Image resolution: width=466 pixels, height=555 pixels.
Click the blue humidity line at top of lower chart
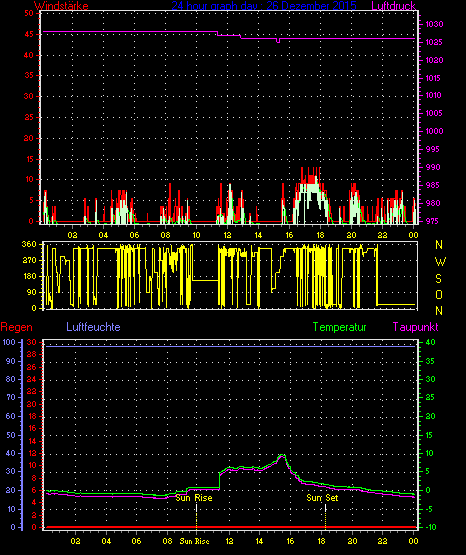(x=230, y=347)
